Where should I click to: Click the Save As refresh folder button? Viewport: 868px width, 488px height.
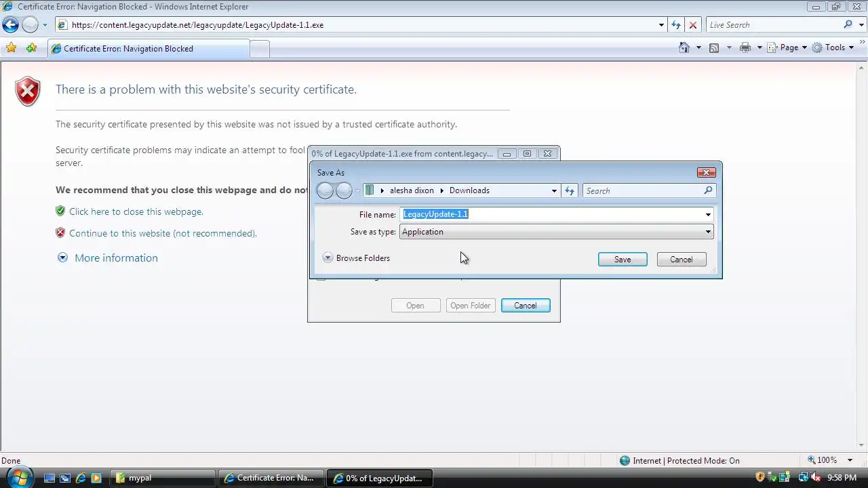(570, 190)
